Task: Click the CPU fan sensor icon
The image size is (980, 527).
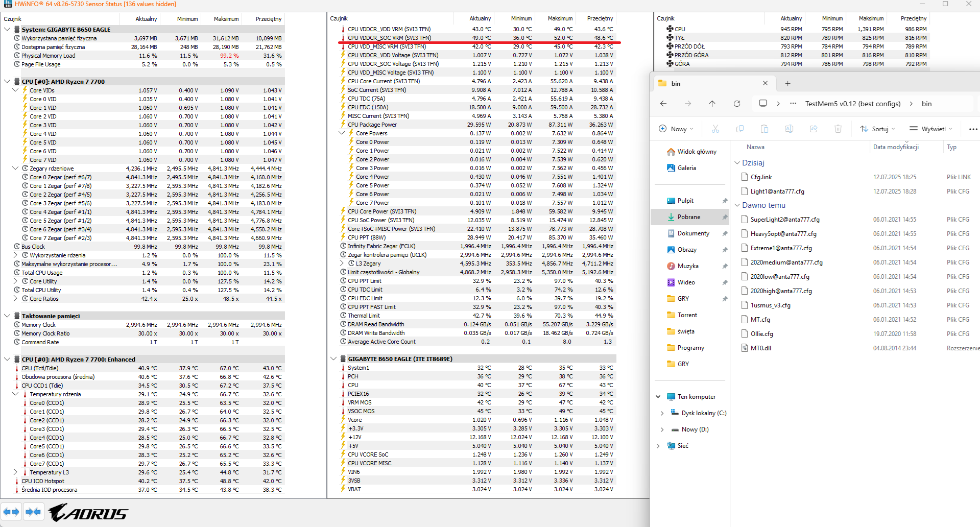Action: (670, 29)
